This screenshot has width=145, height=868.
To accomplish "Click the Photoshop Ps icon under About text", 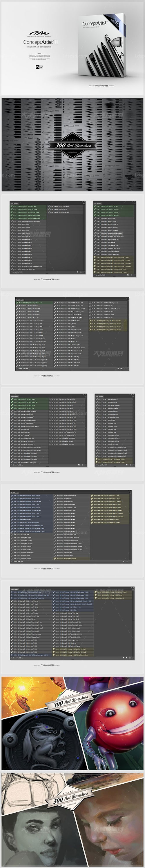I will [37, 67].
